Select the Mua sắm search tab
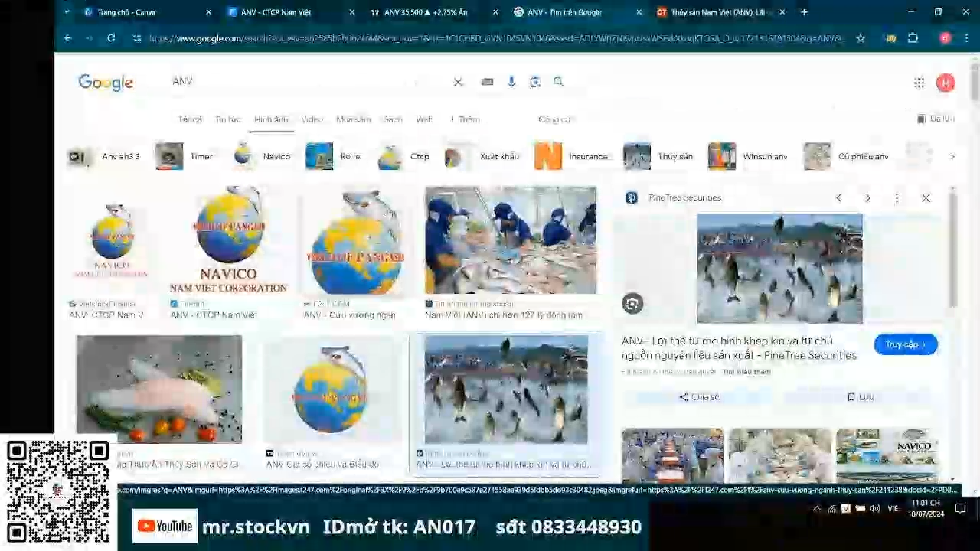The width and height of the screenshot is (980, 551). [353, 119]
